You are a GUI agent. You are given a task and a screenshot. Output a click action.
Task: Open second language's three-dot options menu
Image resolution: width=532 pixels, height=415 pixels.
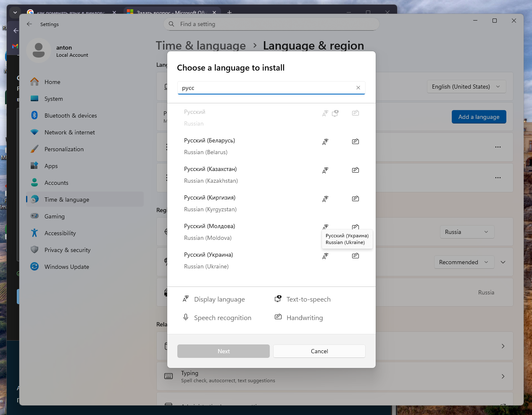(498, 178)
